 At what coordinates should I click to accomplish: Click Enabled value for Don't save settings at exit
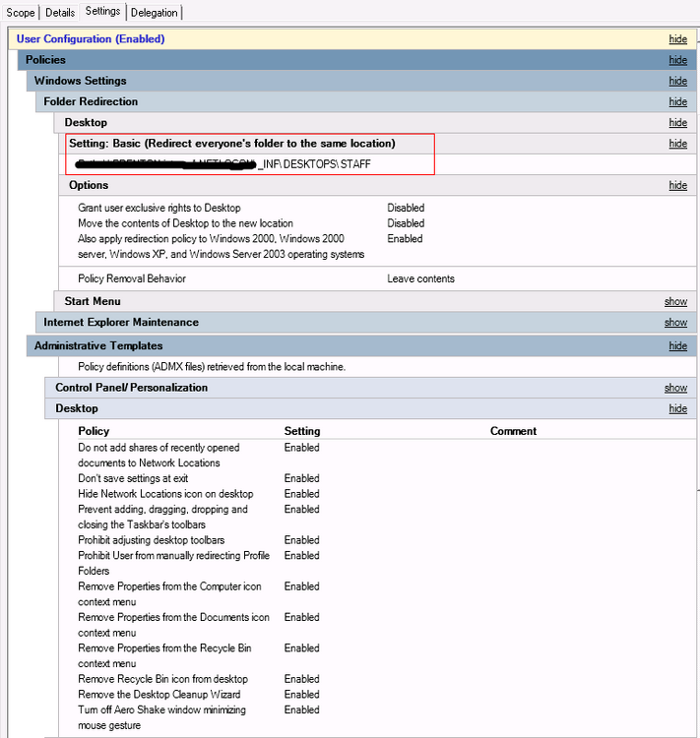(x=301, y=478)
